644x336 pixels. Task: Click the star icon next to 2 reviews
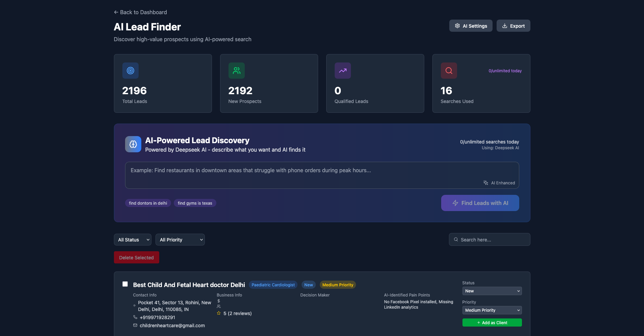tap(219, 313)
